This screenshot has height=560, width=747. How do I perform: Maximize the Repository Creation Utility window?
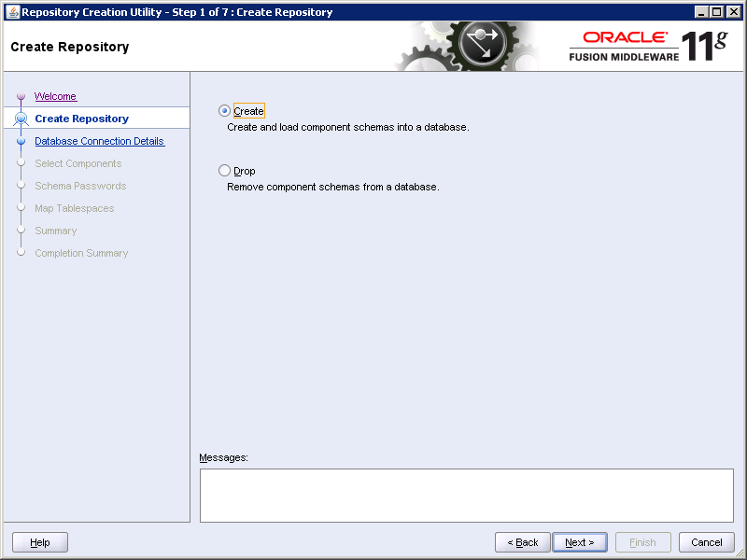click(x=716, y=12)
